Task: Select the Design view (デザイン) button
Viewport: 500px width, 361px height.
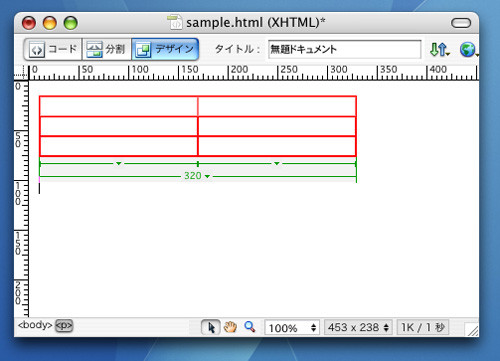Action: pos(165,49)
